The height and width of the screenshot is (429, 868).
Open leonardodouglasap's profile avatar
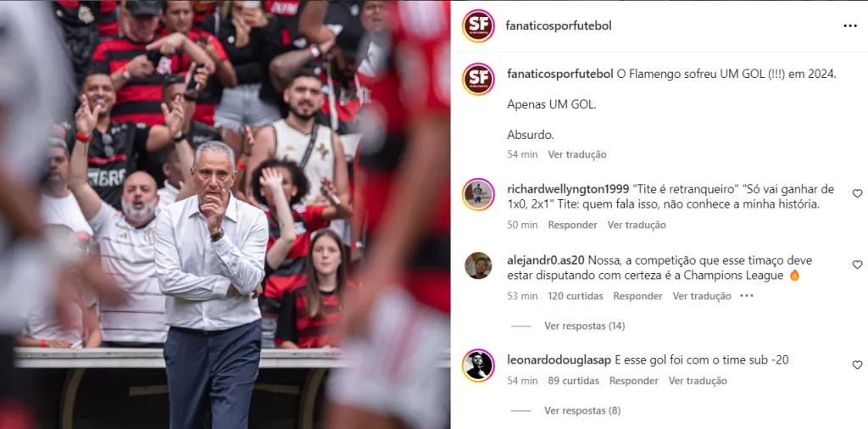(478, 365)
